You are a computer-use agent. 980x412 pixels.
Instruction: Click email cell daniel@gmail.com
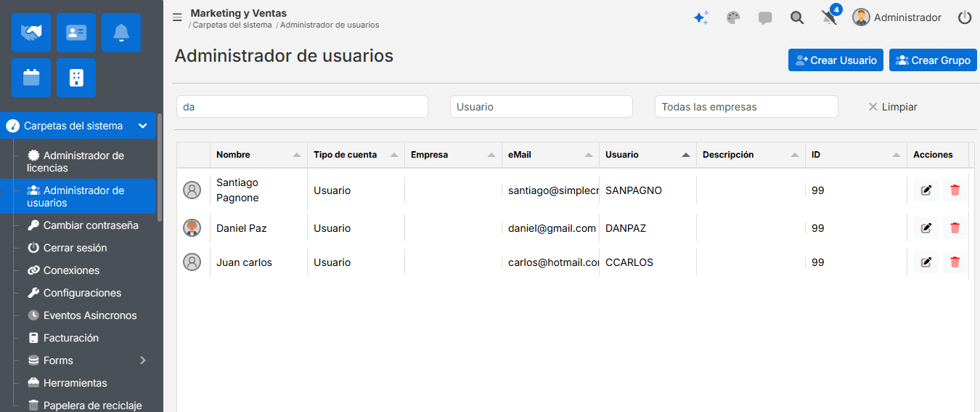pos(550,228)
